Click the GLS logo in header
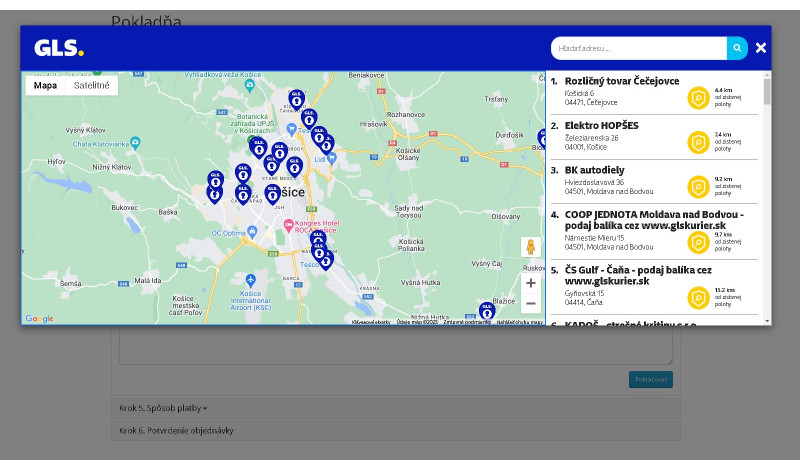Screen dimensions: 800x470 point(59,48)
